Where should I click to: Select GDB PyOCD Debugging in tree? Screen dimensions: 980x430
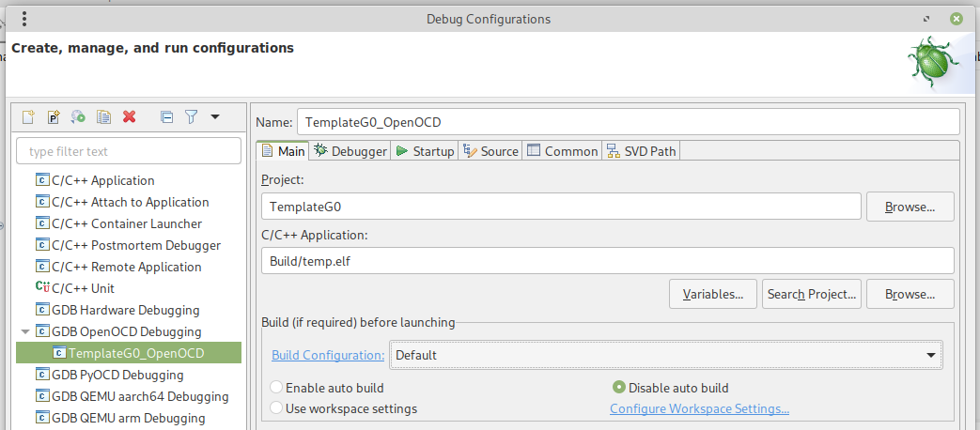(117, 375)
